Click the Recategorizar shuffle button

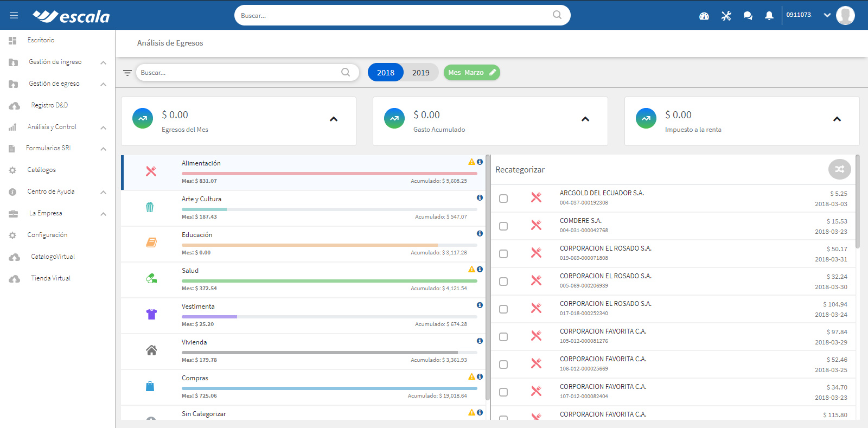(x=840, y=169)
